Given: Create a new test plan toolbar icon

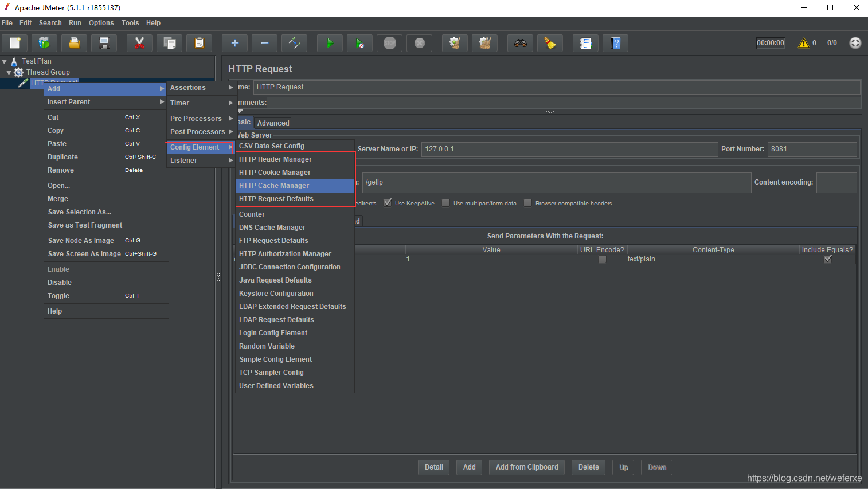Looking at the screenshot, I should 15,43.
